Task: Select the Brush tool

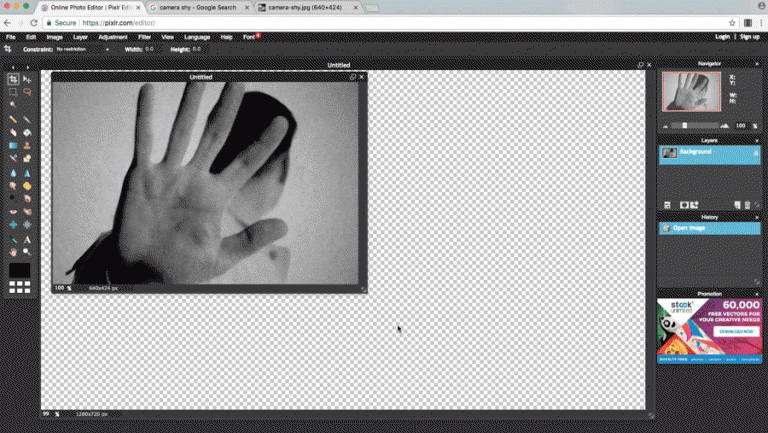Action: [27, 120]
